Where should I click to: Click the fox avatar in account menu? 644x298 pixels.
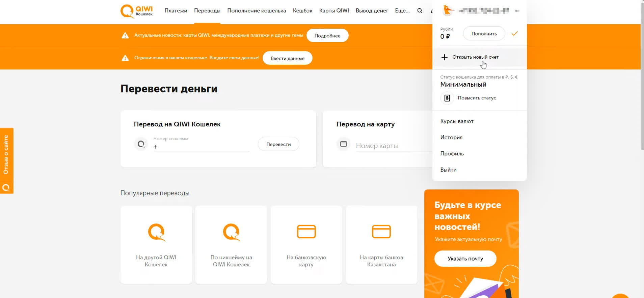coord(448,10)
